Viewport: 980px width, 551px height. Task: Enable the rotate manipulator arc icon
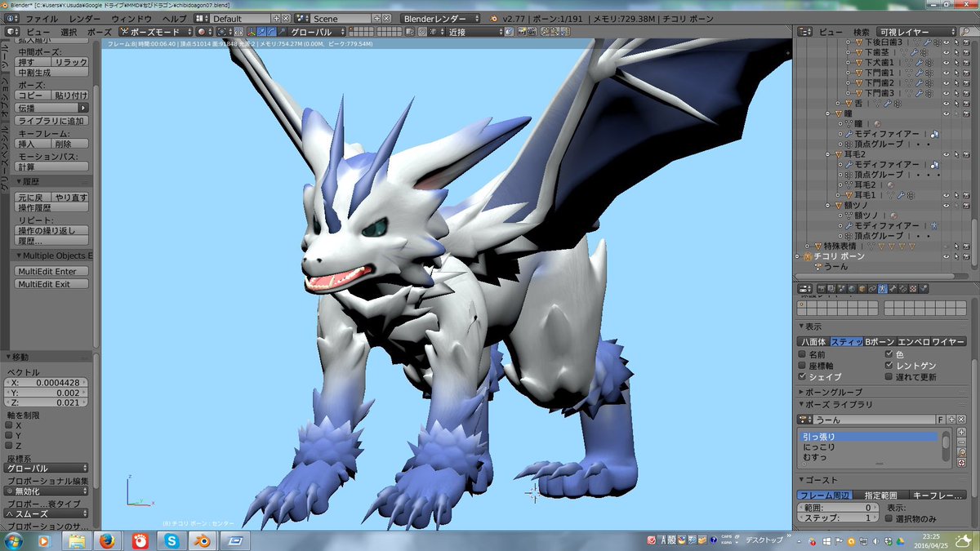(271, 32)
